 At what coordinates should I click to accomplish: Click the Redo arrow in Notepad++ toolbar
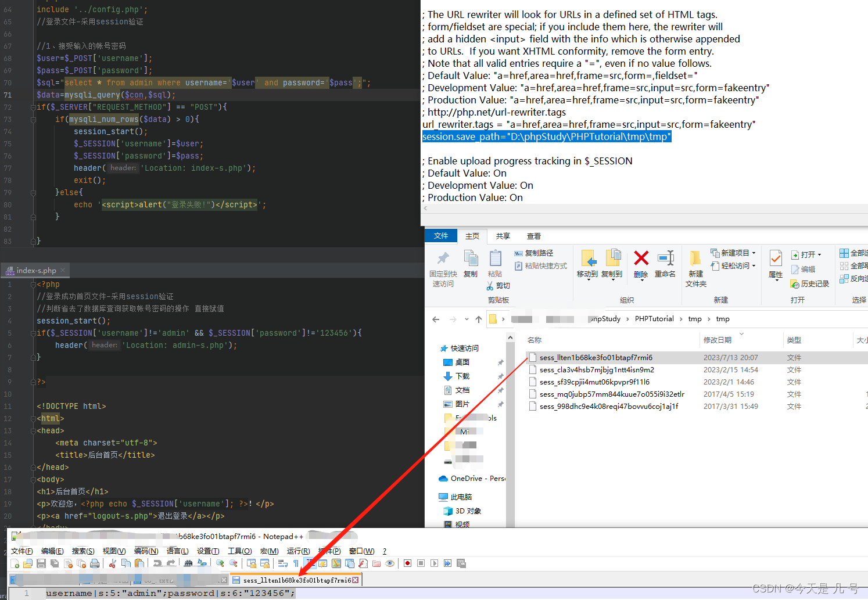pos(171,563)
